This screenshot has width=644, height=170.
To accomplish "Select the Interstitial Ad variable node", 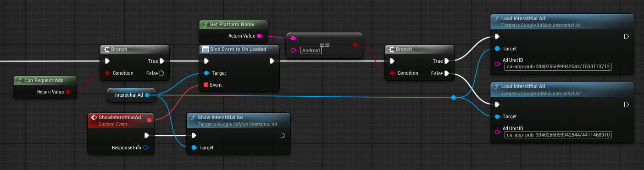I will tap(131, 95).
